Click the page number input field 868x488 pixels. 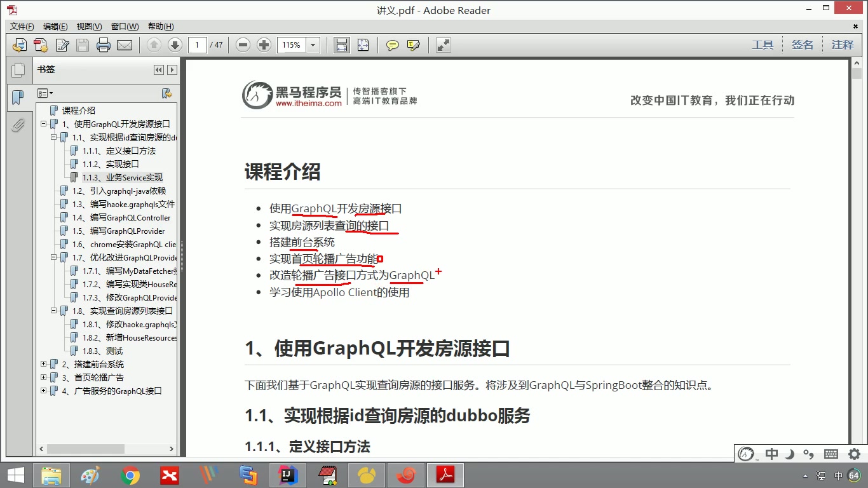coord(198,45)
